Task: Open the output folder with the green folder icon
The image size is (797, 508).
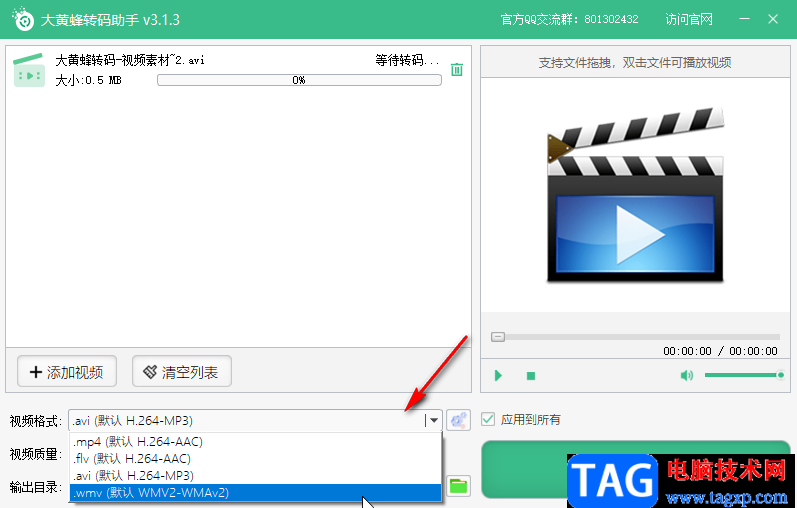Action: pos(458,486)
